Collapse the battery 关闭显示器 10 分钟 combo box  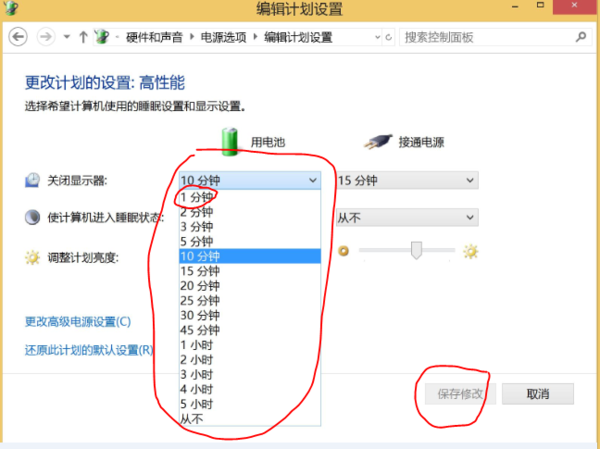click(250, 180)
